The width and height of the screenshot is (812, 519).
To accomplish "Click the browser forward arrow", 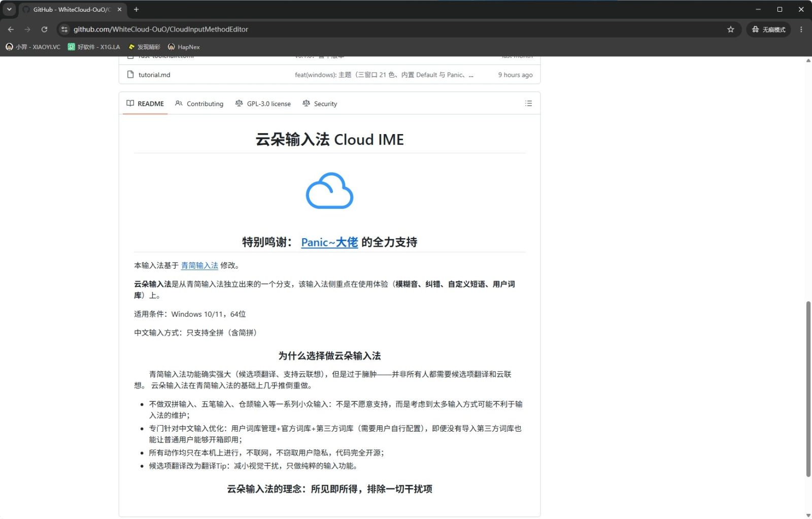I will coord(27,29).
